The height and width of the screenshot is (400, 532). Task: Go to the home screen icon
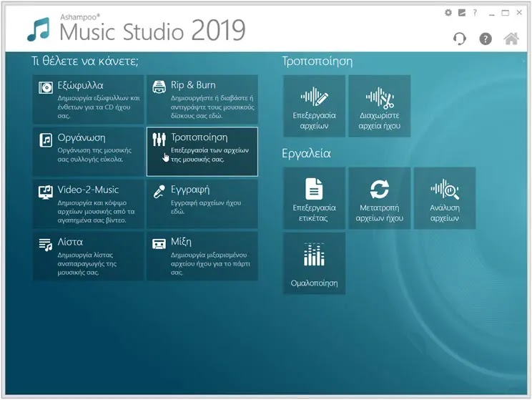click(511, 39)
